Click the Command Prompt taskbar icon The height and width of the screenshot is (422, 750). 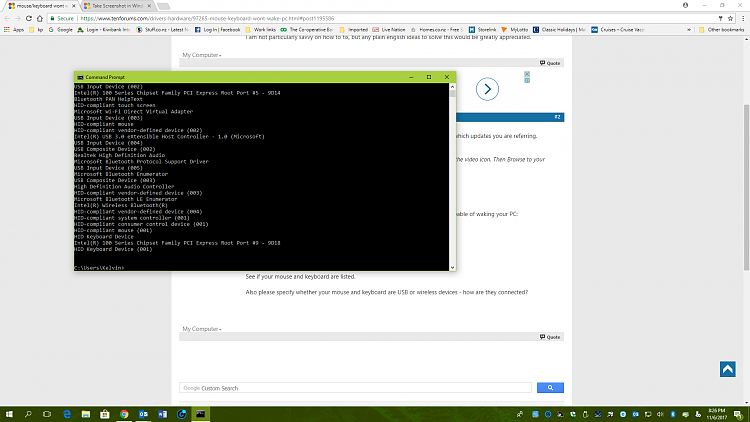(200, 413)
